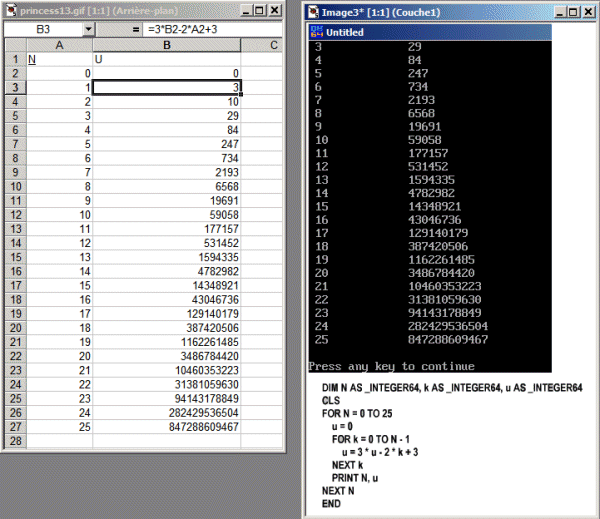Click the equals sign in the formula bar
This screenshot has height=519, width=600.
click(x=135, y=30)
